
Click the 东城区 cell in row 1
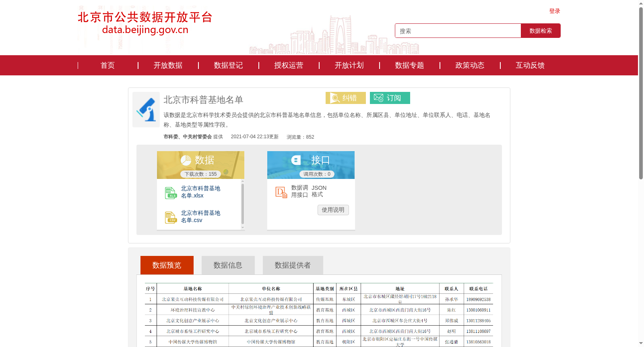point(349,299)
